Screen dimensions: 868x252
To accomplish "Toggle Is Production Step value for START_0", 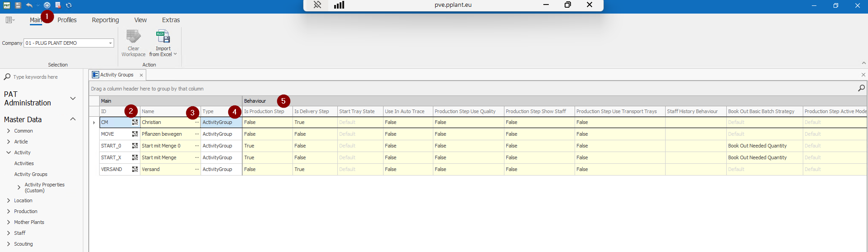I will tap(267, 146).
